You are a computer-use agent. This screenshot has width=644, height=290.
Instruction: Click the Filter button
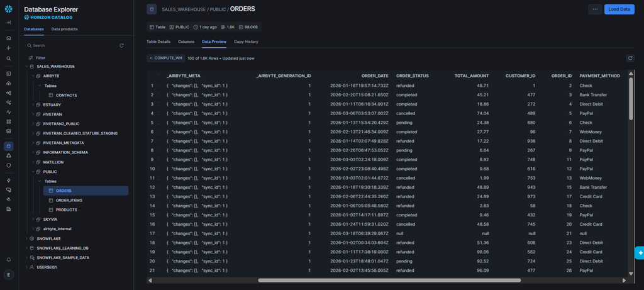click(x=37, y=59)
